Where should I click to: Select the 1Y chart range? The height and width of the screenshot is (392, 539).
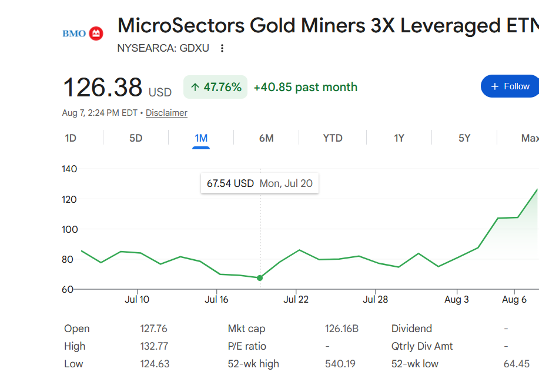pyautogui.click(x=399, y=138)
